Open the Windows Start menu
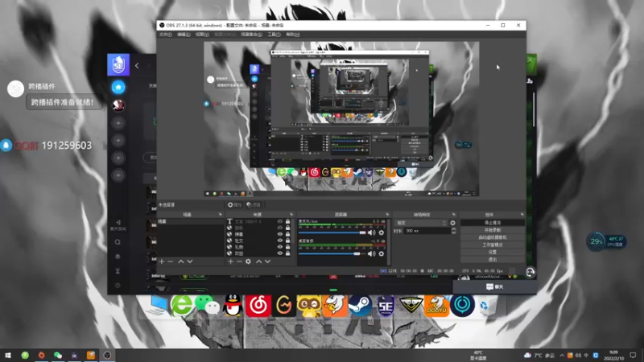Viewport: 644px width, 362px height. pos(8,355)
